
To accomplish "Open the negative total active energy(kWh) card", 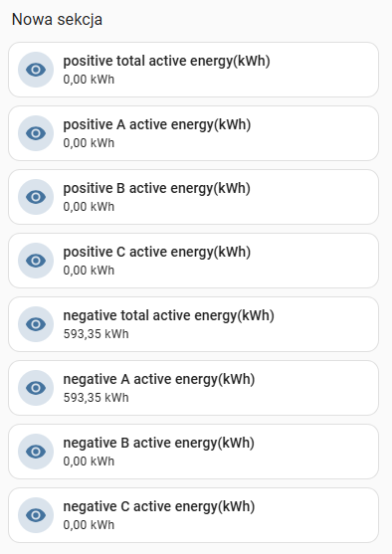I will tap(193, 324).
